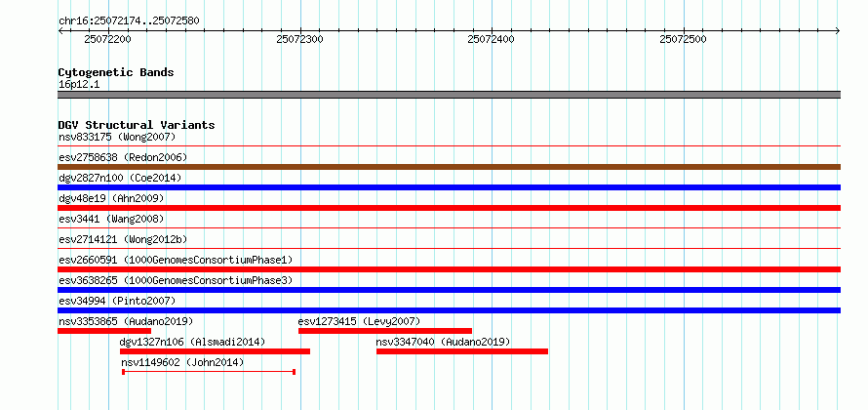Select the red dgv48e19 variant bar
The height and width of the screenshot is (410, 868).
pos(449,208)
